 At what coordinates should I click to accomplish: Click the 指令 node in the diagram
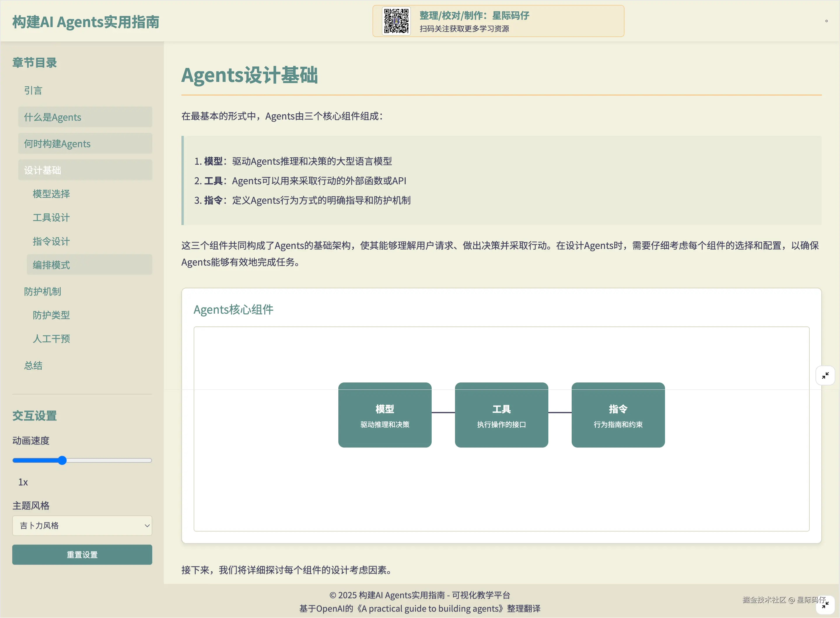618,415
